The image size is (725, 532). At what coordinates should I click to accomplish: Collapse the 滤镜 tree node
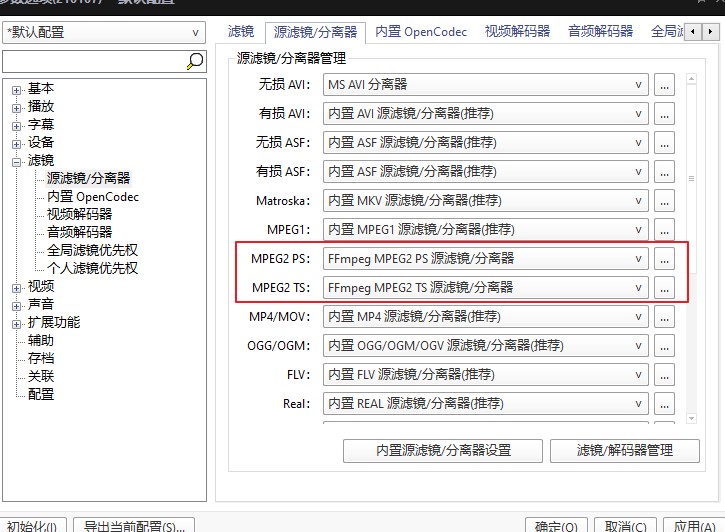coord(17,161)
